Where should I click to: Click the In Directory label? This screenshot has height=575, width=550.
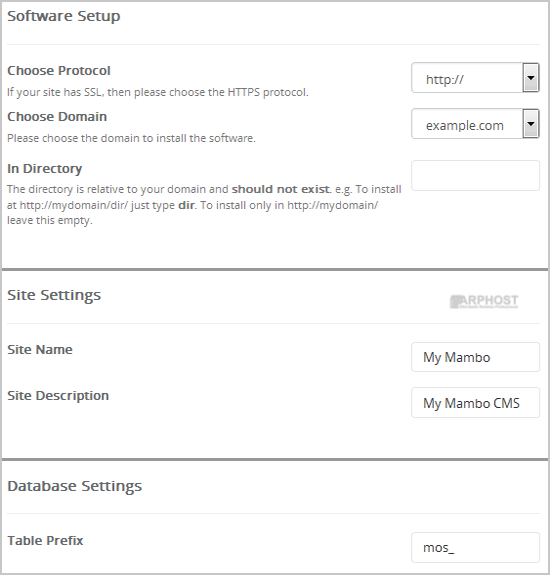[44, 169]
